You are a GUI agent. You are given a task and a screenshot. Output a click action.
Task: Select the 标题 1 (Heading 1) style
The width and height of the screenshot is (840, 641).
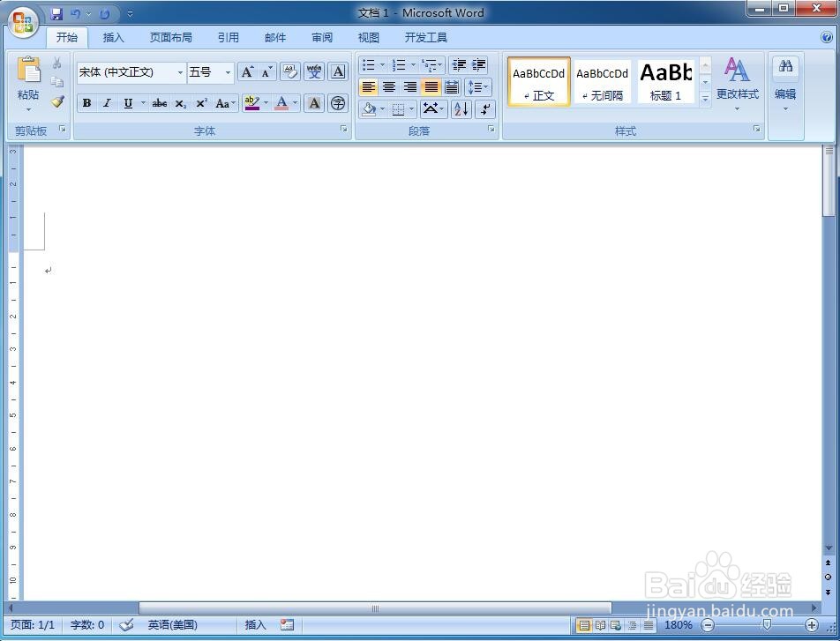666,82
